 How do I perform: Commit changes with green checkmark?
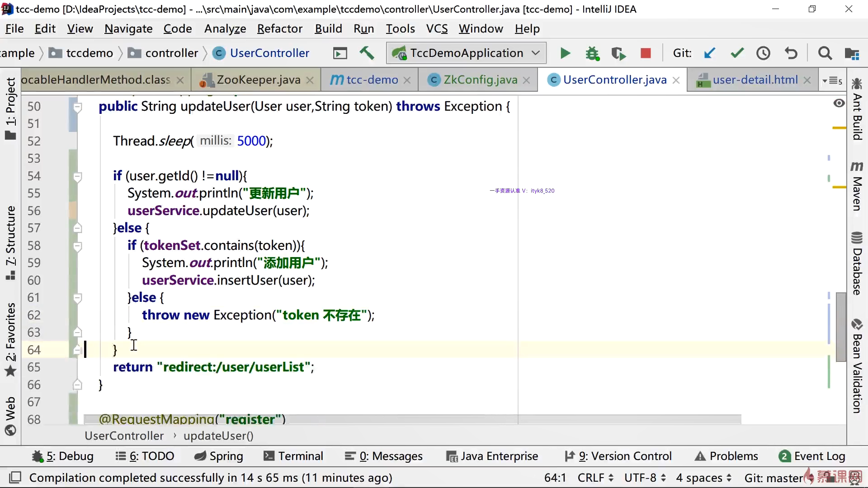click(x=737, y=53)
